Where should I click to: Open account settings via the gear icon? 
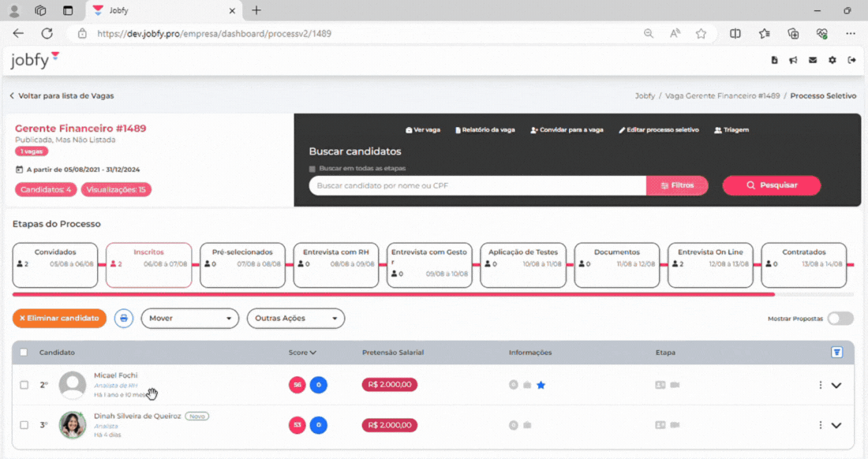[832, 60]
